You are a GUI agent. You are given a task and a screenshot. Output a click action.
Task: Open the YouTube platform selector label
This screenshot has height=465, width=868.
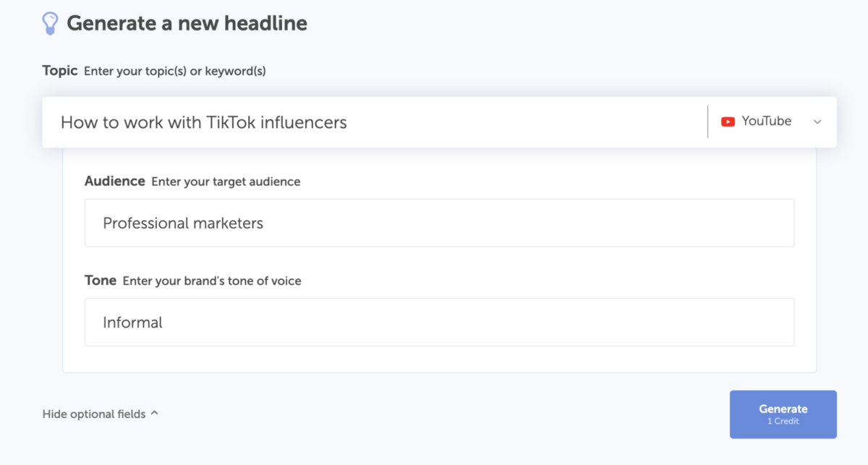click(766, 121)
